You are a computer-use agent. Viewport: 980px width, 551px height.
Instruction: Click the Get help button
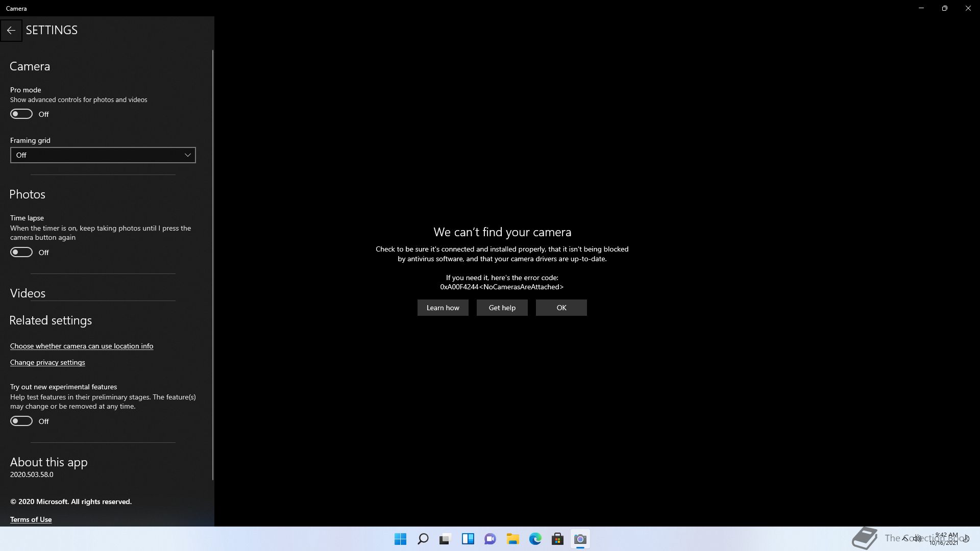[502, 308]
